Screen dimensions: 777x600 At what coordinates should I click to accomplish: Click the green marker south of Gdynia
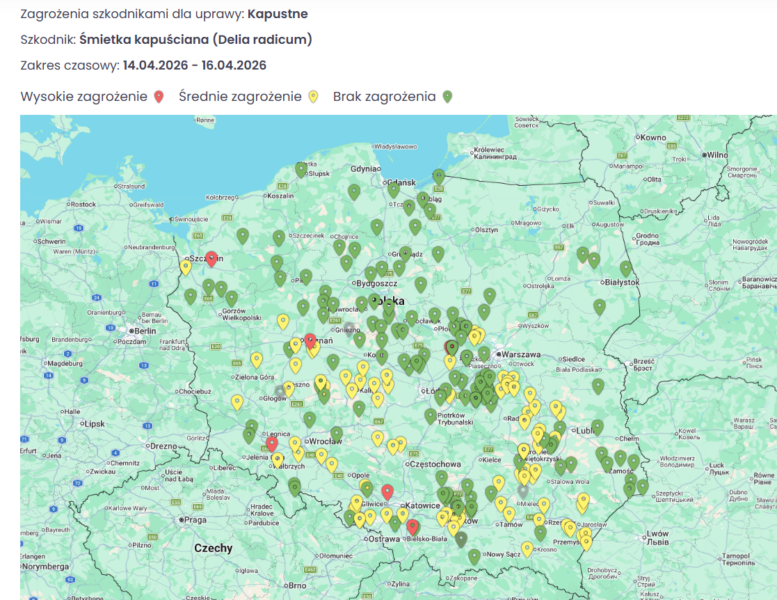[354, 190]
